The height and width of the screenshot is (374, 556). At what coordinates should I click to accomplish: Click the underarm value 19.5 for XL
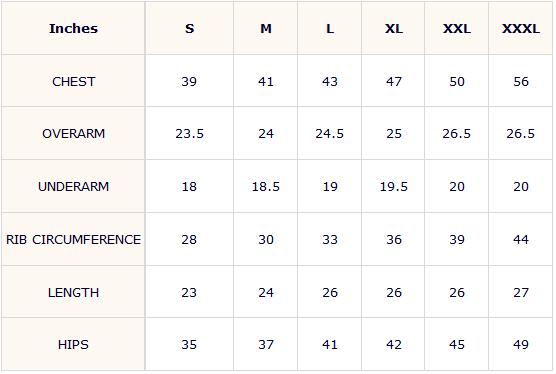tap(394, 186)
